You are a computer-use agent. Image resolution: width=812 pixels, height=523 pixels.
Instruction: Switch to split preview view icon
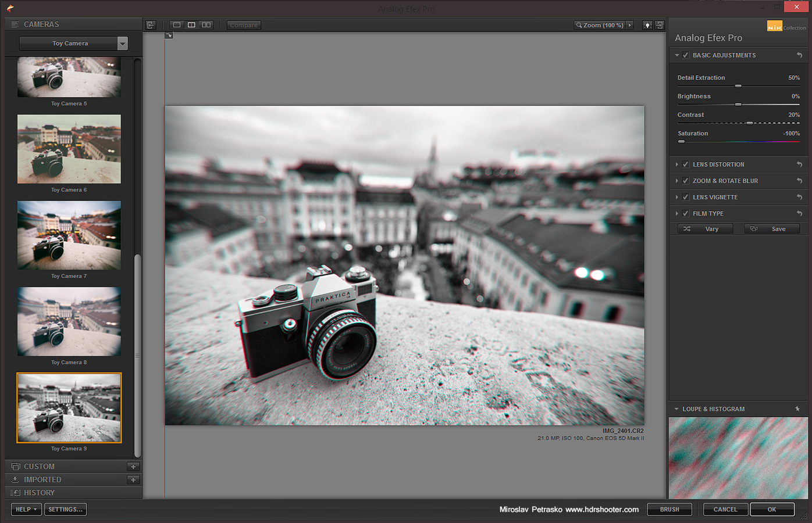coord(191,25)
